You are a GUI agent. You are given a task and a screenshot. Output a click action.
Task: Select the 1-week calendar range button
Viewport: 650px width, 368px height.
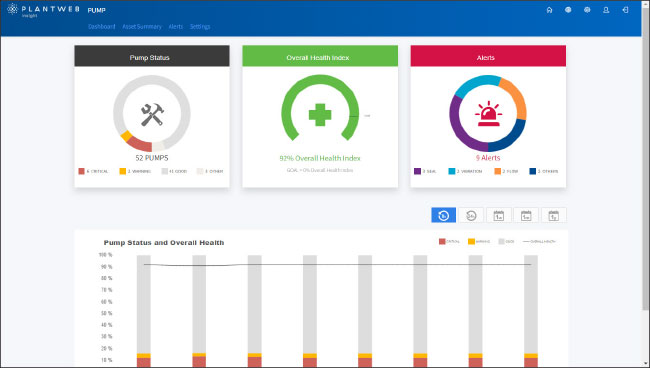[x=499, y=215]
